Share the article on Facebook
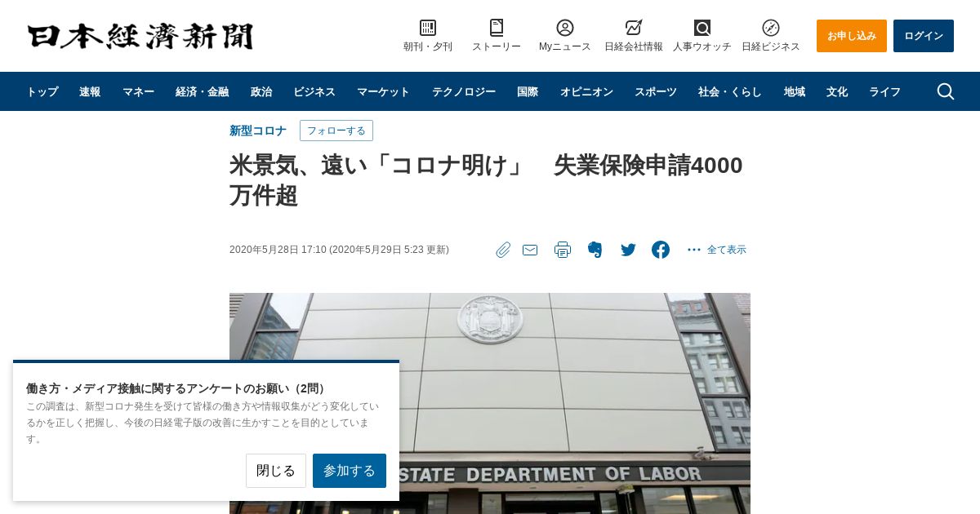This screenshot has height=514, width=980. click(661, 250)
